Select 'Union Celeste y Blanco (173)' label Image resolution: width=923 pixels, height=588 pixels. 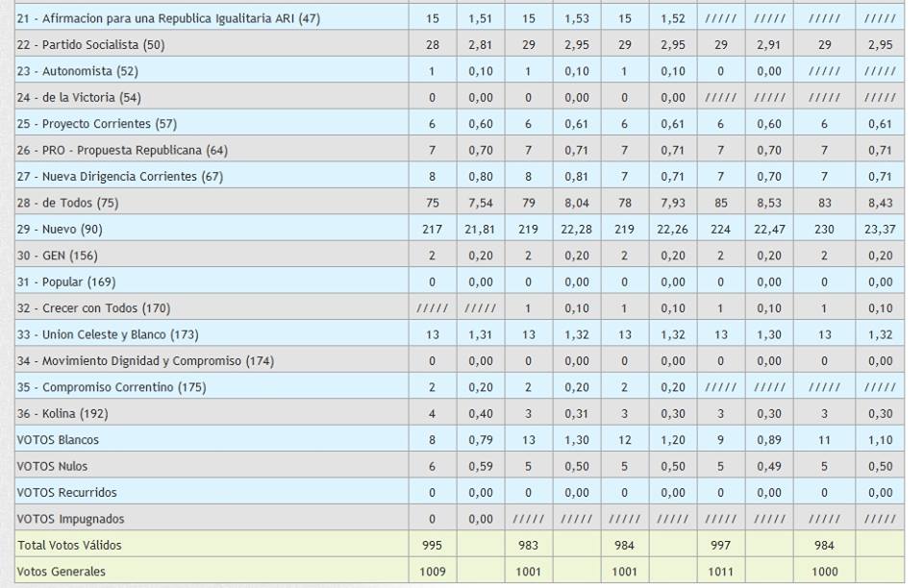pyautogui.click(x=121, y=334)
